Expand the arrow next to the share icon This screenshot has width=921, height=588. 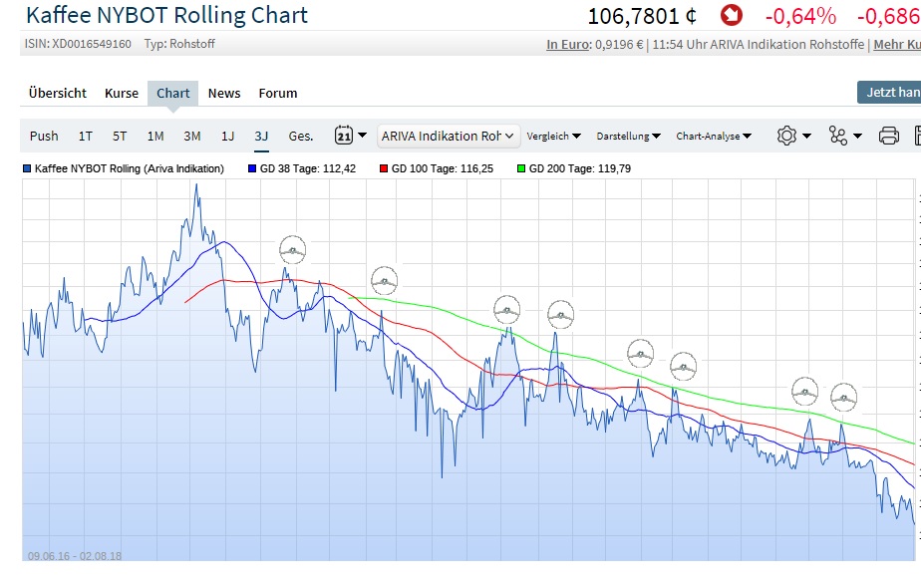click(857, 136)
